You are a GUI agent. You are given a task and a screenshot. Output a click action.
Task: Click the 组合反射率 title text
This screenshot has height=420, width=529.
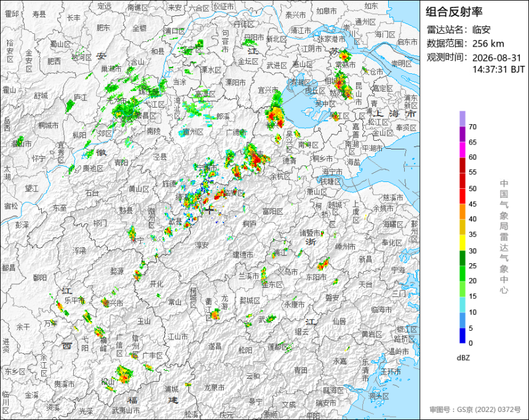point(454,12)
